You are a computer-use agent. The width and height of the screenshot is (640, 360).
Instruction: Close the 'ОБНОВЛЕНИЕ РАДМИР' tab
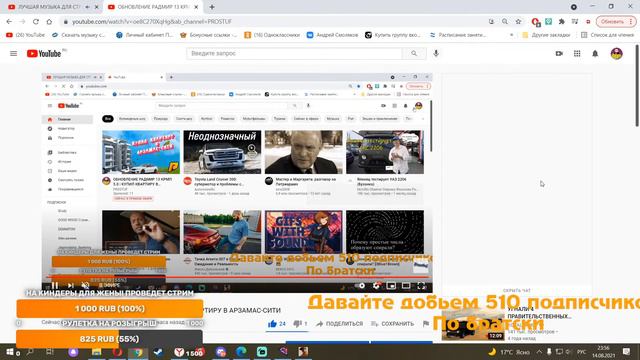pos(196,7)
